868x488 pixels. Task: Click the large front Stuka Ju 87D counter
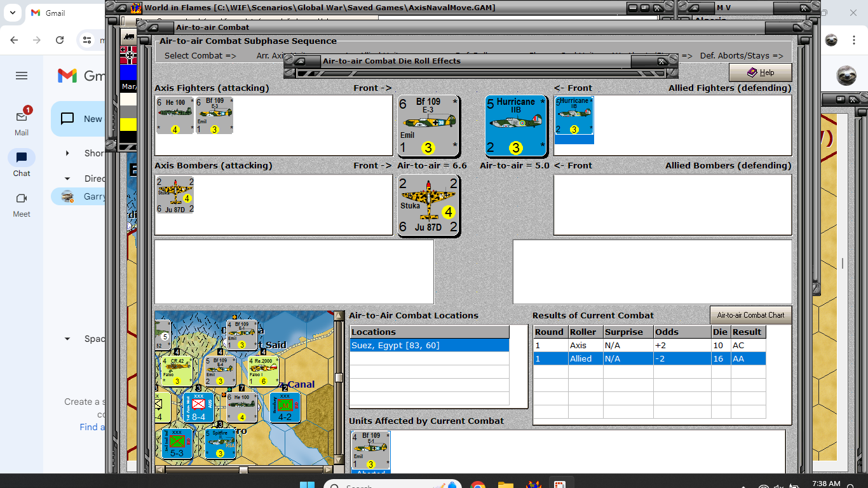coord(429,206)
